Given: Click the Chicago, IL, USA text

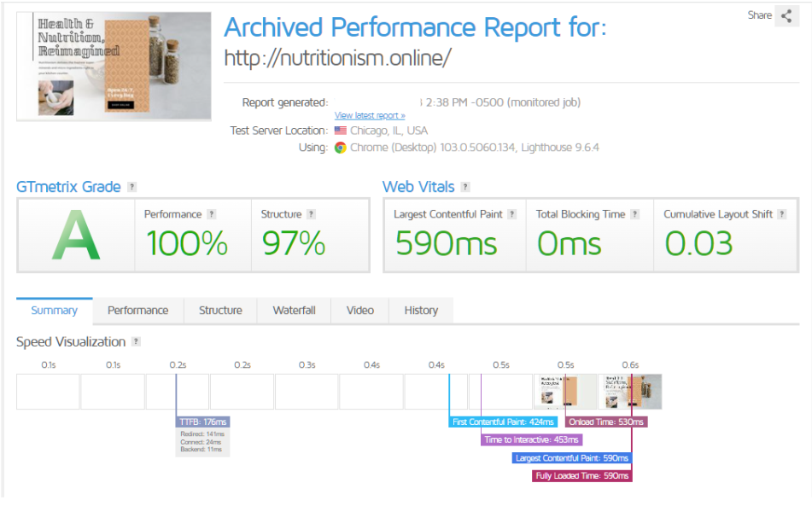Looking at the screenshot, I should [x=388, y=131].
